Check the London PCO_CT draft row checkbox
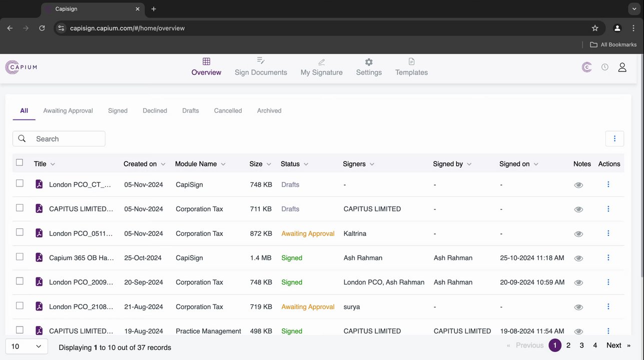This screenshot has width=644, height=360. point(20,183)
